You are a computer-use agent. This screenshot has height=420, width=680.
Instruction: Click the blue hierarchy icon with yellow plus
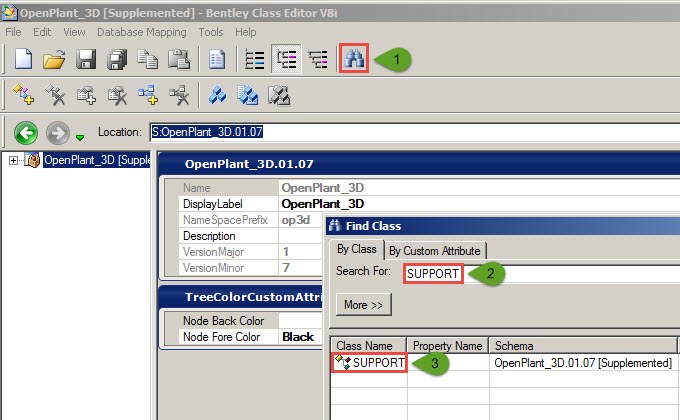tap(148, 95)
